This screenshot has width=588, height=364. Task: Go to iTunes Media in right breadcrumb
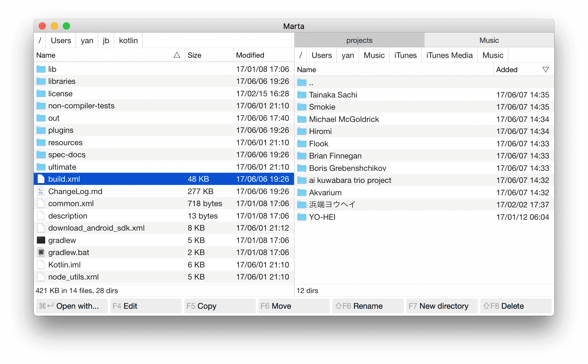pos(449,55)
